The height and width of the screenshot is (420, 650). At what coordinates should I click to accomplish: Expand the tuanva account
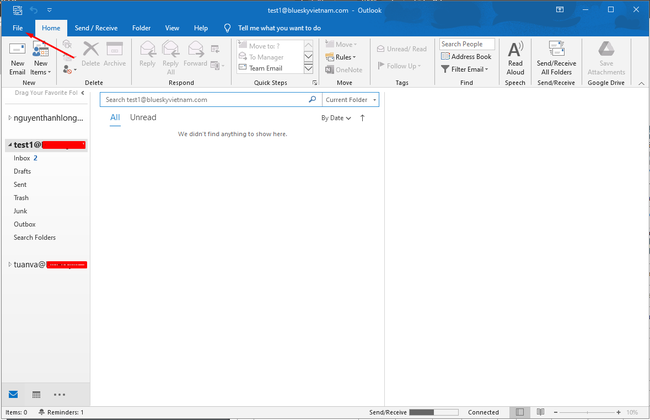click(x=10, y=265)
